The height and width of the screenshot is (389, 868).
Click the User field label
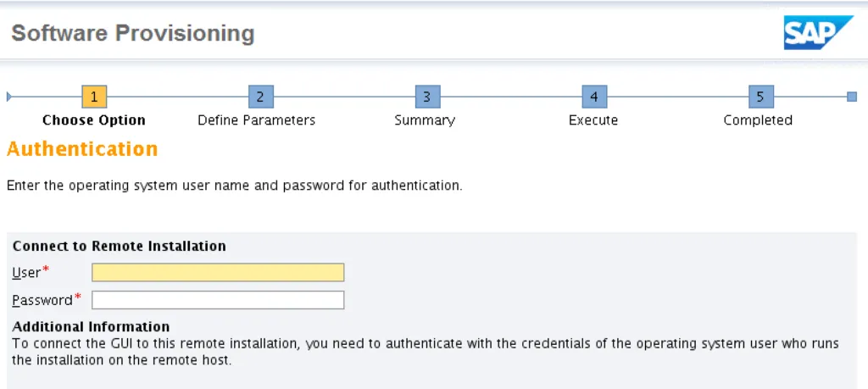coord(27,272)
